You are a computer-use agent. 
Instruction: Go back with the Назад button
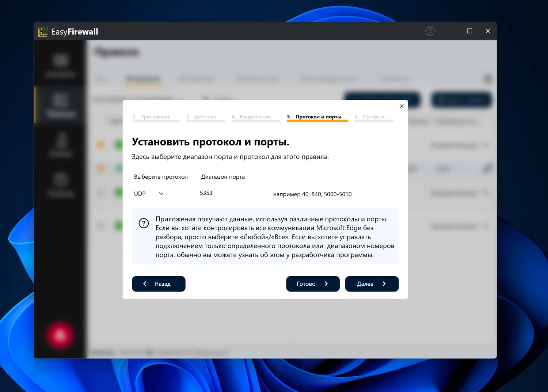pos(159,284)
